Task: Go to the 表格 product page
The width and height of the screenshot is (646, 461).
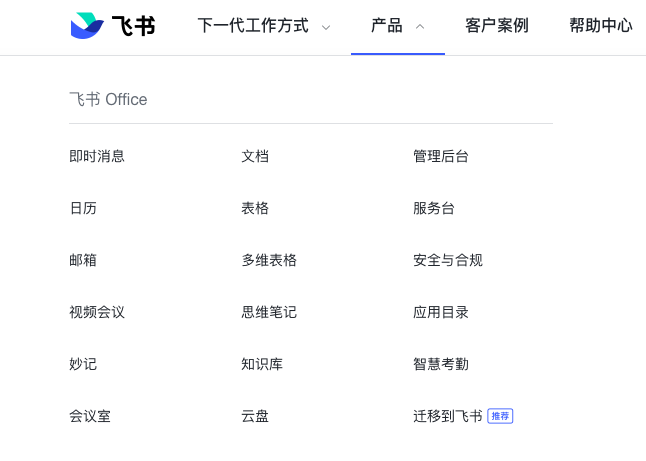Action: pos(255,208)
